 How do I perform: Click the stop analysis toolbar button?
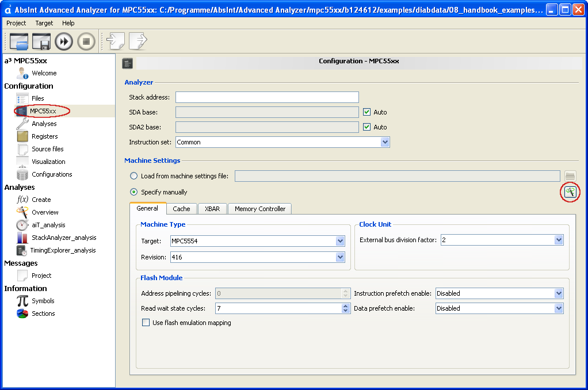(x=86, y=41)
